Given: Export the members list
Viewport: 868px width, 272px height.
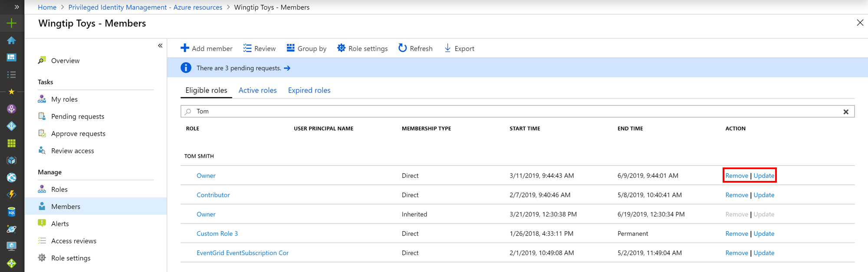Looking at the screenshot, I should tap(459, 48).
